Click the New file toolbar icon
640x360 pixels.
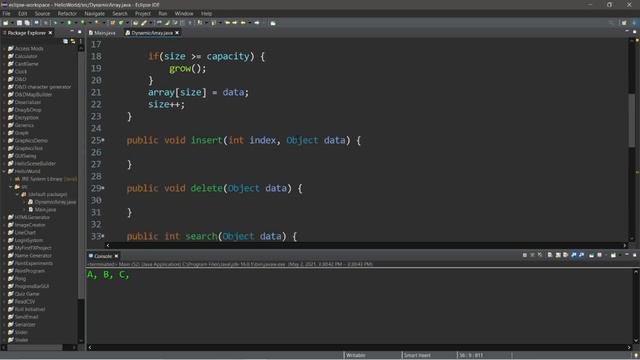[x=6, y=23]
